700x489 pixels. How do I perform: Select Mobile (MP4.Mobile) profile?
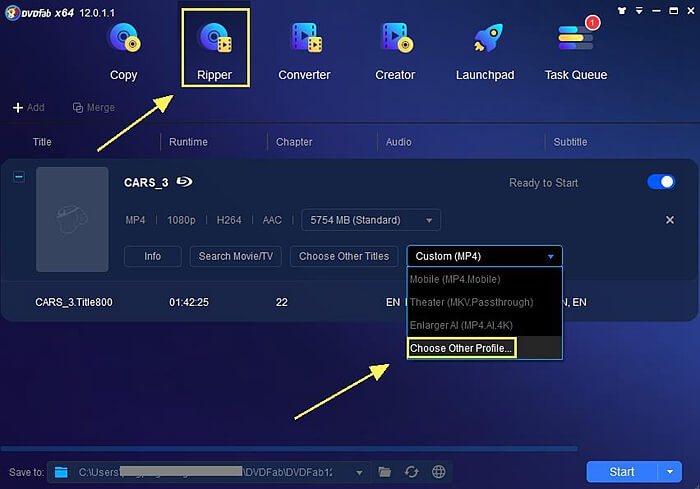click(x=484, y=279)
